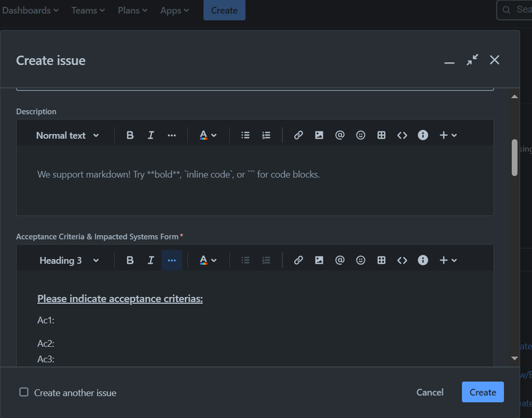The height and width of the screenshot is (418, 532).
Task: Toggle italic in Acceptance Criteria toolbar
Action: pyautogui.click(x=151, y=260)
